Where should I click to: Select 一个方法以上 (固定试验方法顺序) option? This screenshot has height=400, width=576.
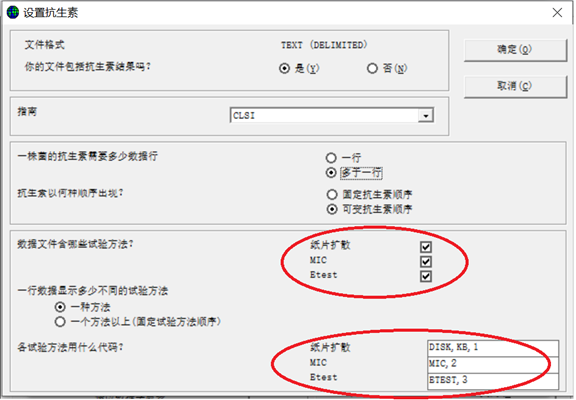pyautogui.click(x=60, y=322)
